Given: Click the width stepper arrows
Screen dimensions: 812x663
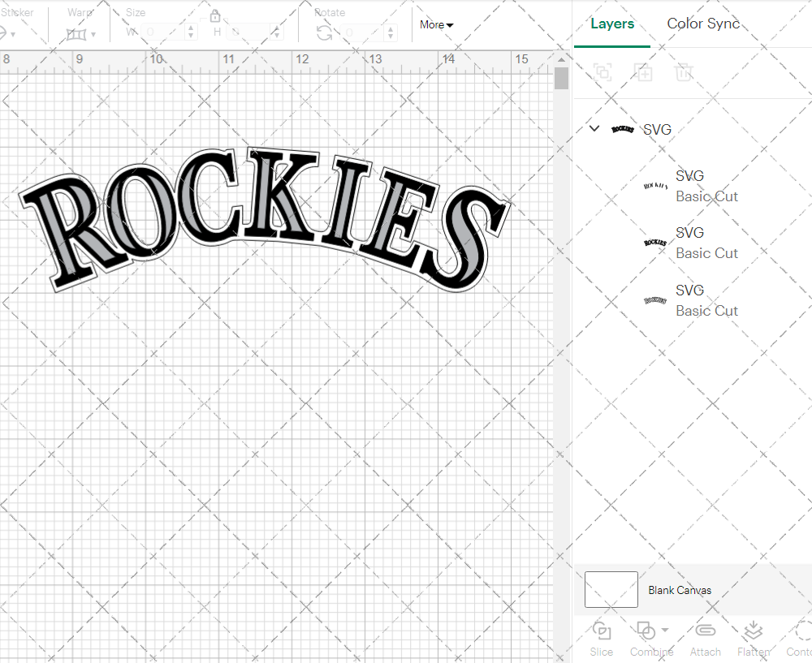Looking at the screenshot, I should click(x=191, y=32).
